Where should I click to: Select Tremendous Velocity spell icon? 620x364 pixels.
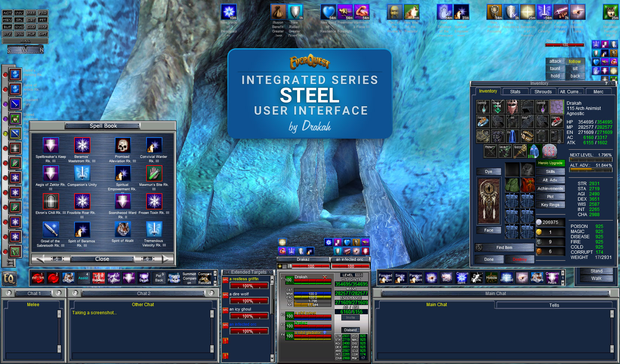point(154,229)
